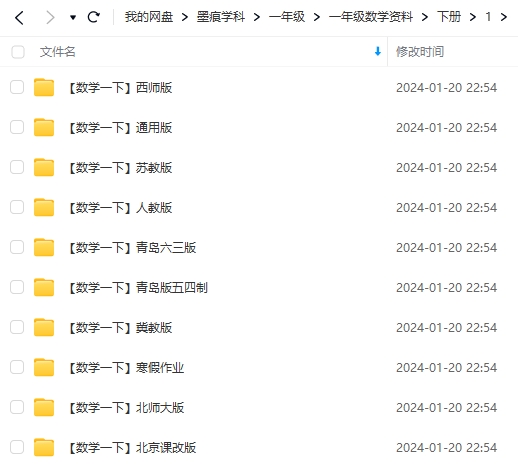Sort by the 修改时间 column header
The height and width of the screenshot is (465, 518).
(x=420, y=52)
